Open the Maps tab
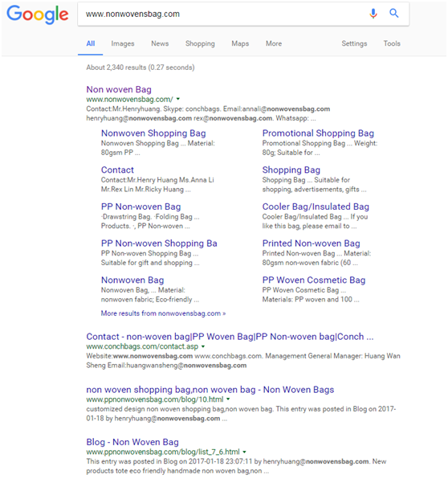The width and height of the screenshot is (448, 491). [x=240, y=43]
